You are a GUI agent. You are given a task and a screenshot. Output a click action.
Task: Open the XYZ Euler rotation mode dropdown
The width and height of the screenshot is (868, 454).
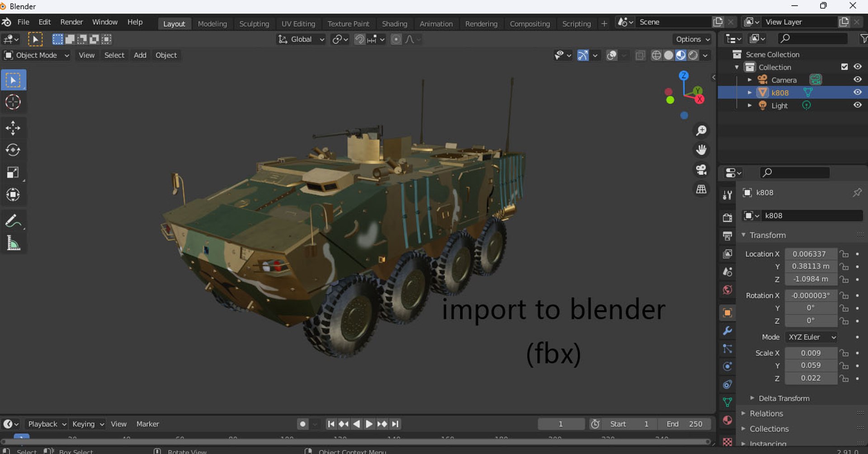tap(812, 337)
